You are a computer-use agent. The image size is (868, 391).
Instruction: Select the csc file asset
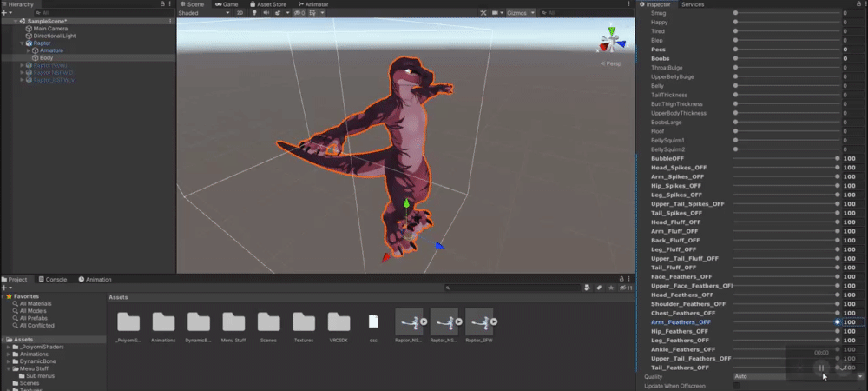373,322
